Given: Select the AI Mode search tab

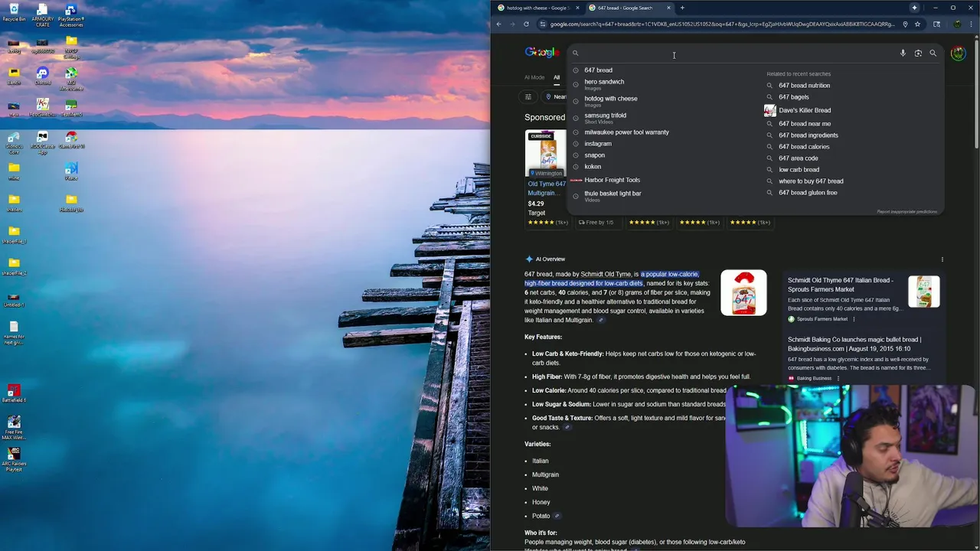Looking at the screenshot, I should pyautogui.click(x=534, y=77).
